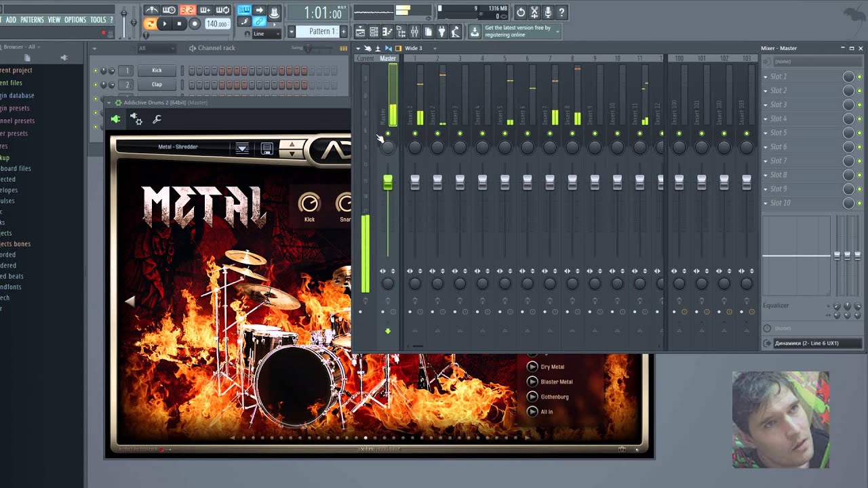Viewport: 868px width, 488px height.
Task: Open the VIEW menu
Action: tap(54, 20)
